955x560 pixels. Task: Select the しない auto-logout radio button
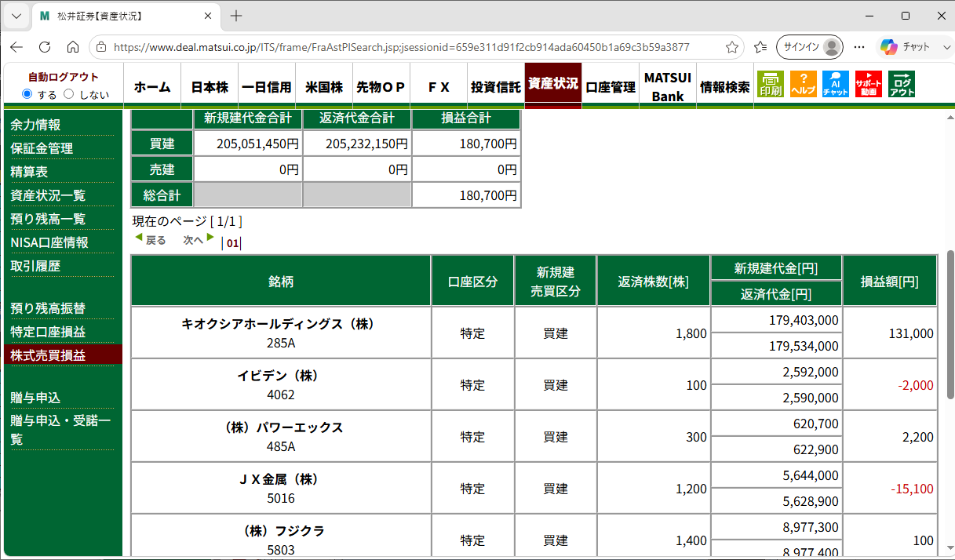68,94
